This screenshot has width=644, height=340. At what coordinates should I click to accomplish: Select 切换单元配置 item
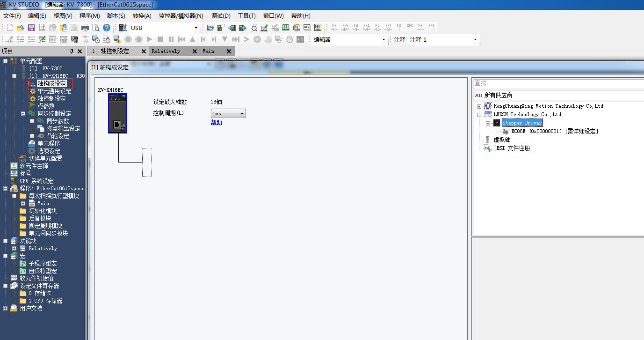tap(45, 158)
